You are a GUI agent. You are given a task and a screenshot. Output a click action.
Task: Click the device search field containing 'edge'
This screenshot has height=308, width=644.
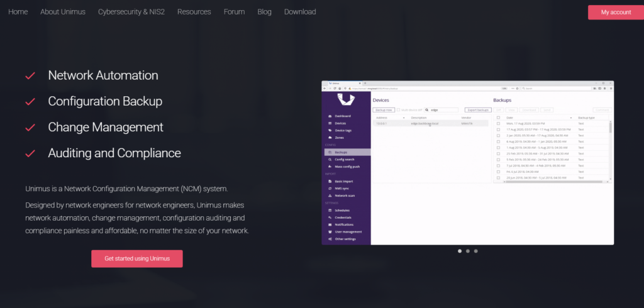[441, 110]
